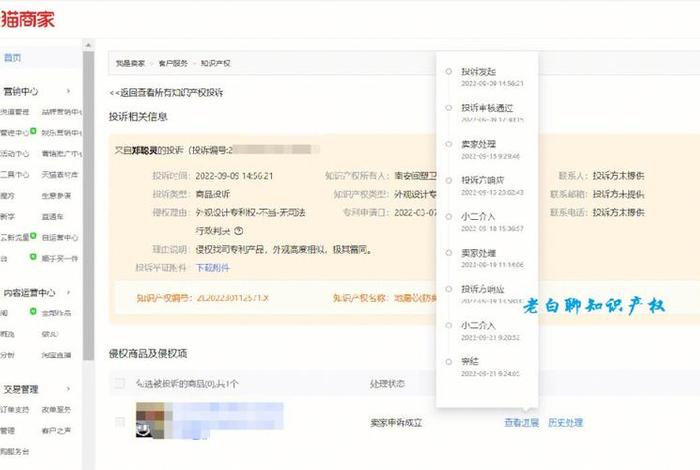
Task: Click the sidebar vertical scrollbar thumb
Action: [x=88, y=205]
